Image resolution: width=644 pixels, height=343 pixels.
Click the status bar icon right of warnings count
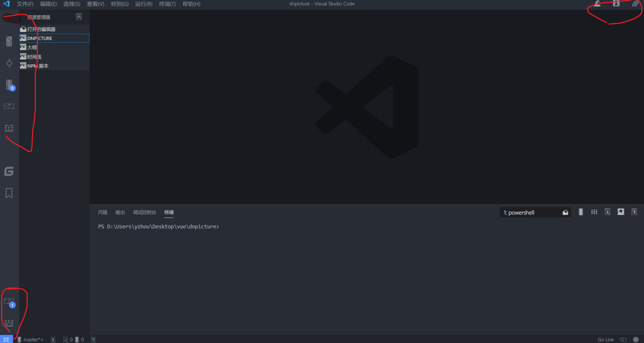tap(93, 339)
